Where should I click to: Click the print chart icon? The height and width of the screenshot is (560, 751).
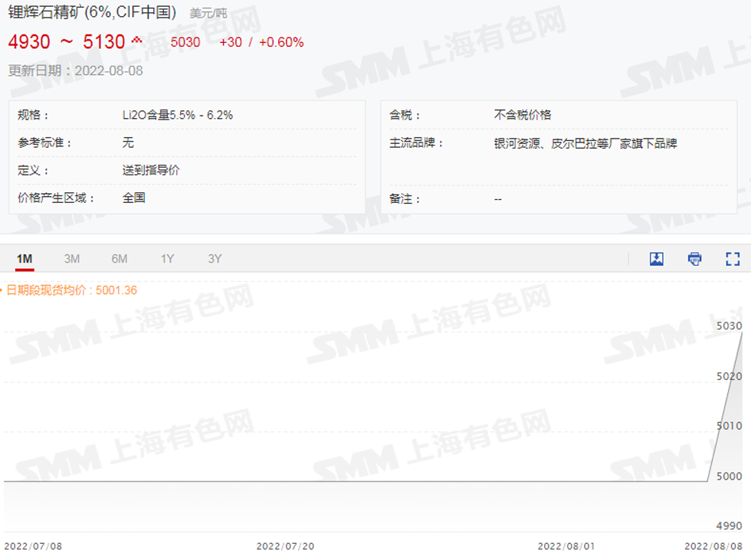(x=695, y=259)
